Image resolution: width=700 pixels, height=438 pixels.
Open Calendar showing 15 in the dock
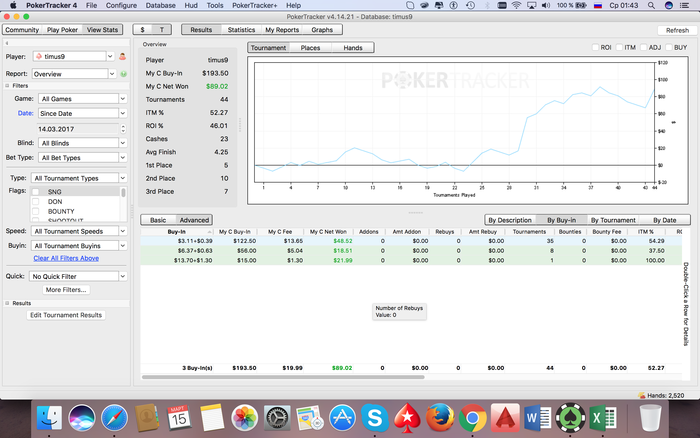pos(179,418)
